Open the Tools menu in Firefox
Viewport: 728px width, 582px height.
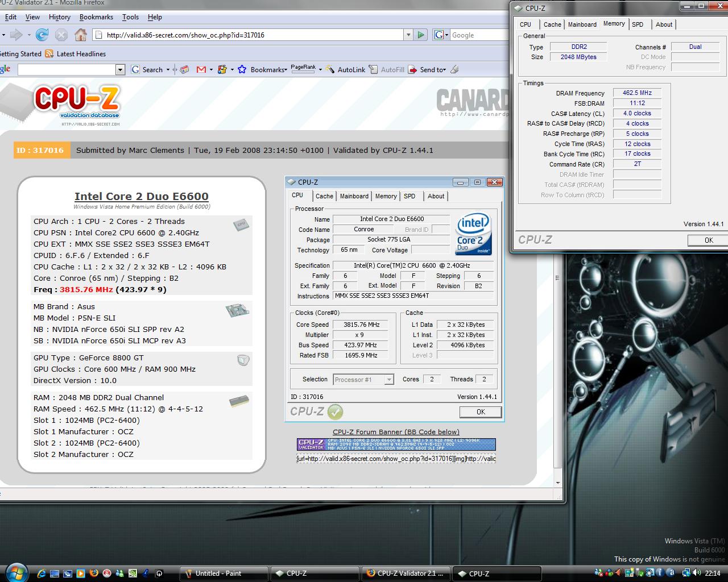click(x=130, y=17)
